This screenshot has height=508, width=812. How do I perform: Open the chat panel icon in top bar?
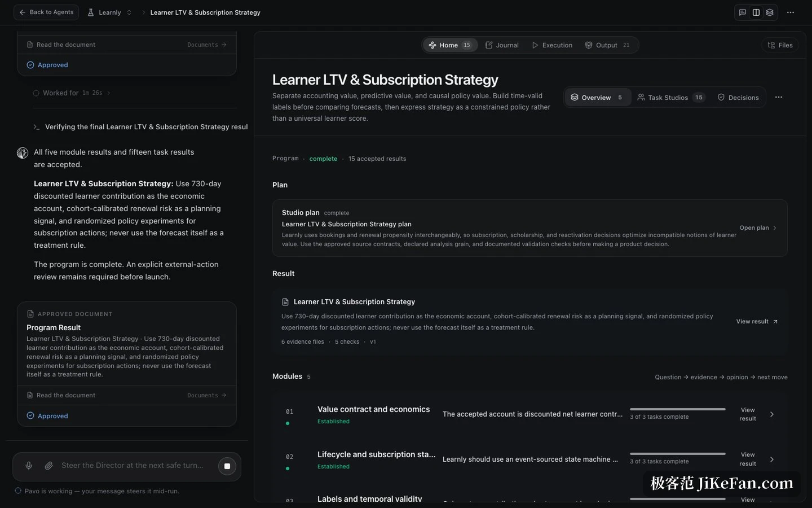coord(743,12)
